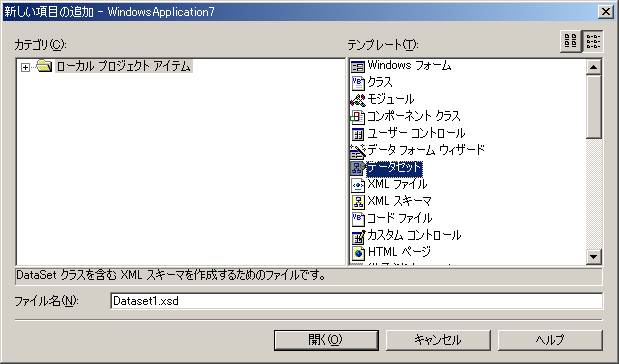
Task: Select the ローカル プロジェクト アイテム category
Action: [124, 66]
